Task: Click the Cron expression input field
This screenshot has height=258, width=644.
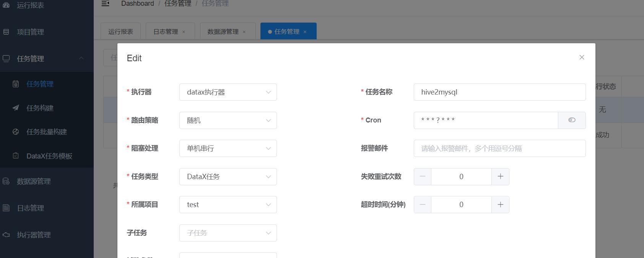Action: (x=486, y=120)
